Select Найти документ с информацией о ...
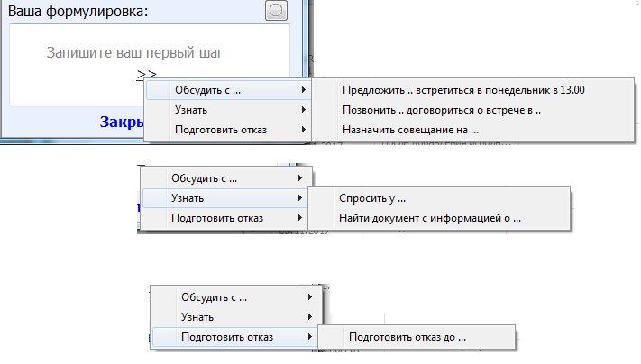Screen dimensions: 641x364 pos(430,217)
